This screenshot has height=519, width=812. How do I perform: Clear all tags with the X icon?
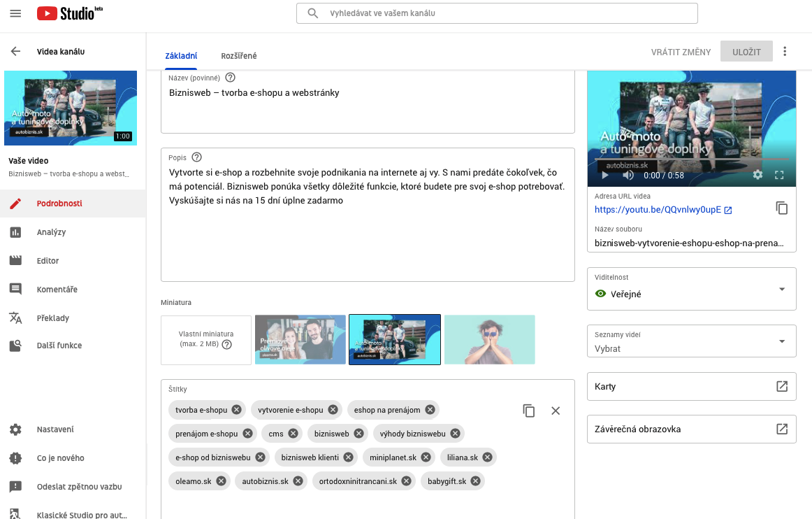coord(556,411)
